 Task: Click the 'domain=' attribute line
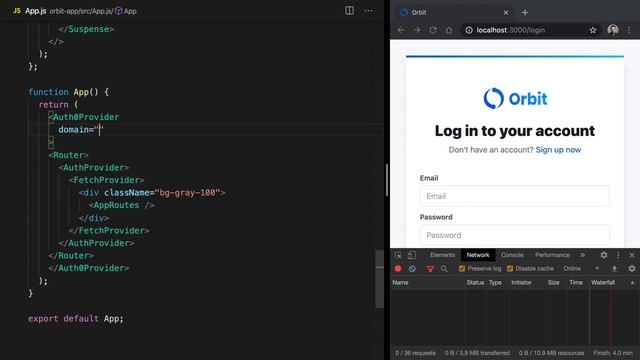click(81, 129)
